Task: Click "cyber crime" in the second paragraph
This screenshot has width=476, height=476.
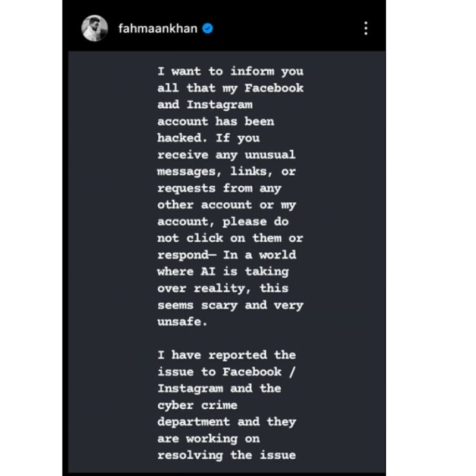Action: [x=197, y=405]
